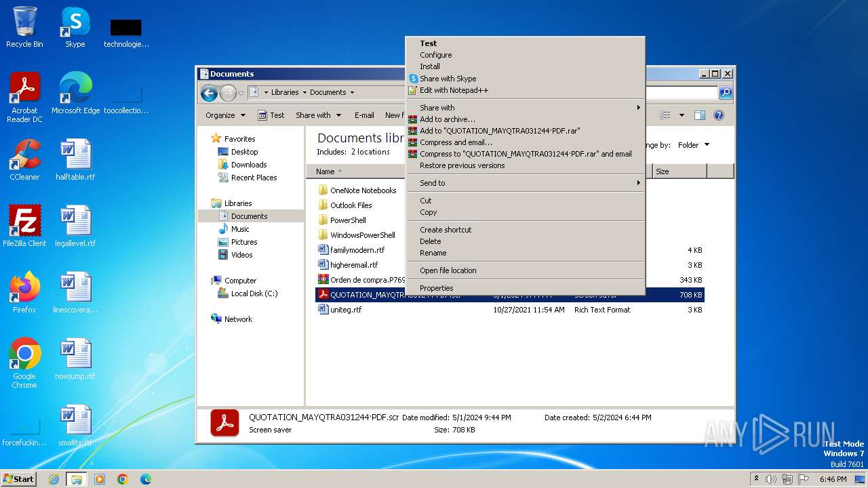
Task: Click the taskbar clock showing 6:46 PM
Action: [x=833, y=479]
